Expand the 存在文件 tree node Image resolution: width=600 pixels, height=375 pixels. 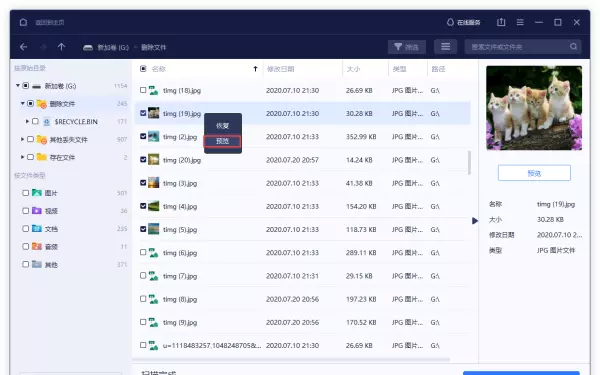[22, 157]
